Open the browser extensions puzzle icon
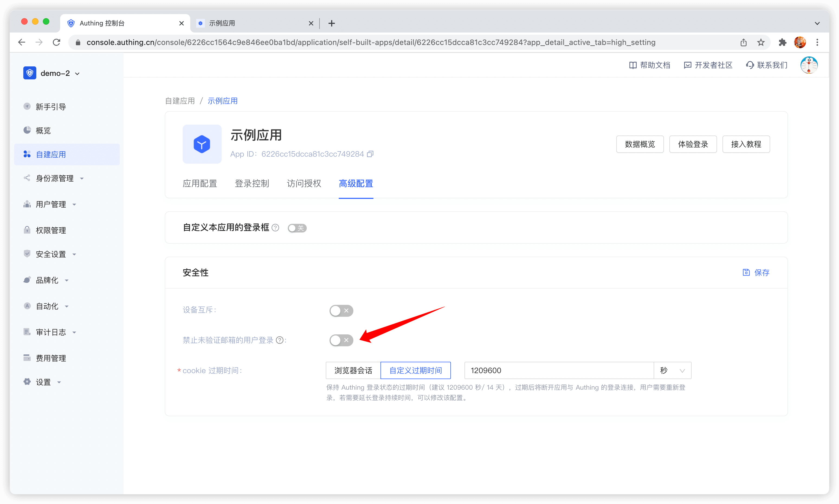Viewport: 839px width, 504px height. tap(782, 43)
